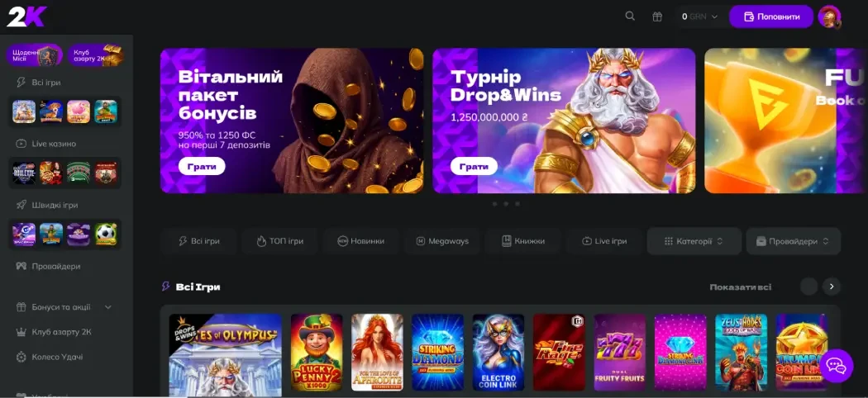Open the gift box bonuses icon
The width and height of the screenshot is (868, 398).
(657, 17)
